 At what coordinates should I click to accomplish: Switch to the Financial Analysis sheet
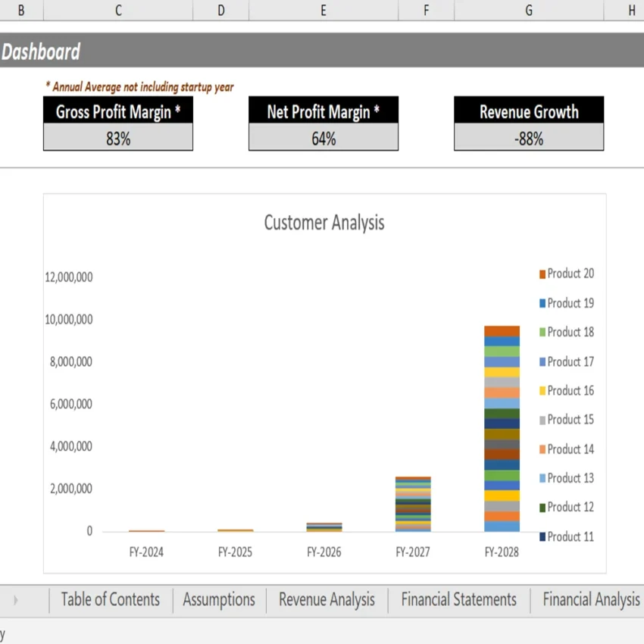tap(589, 599)
